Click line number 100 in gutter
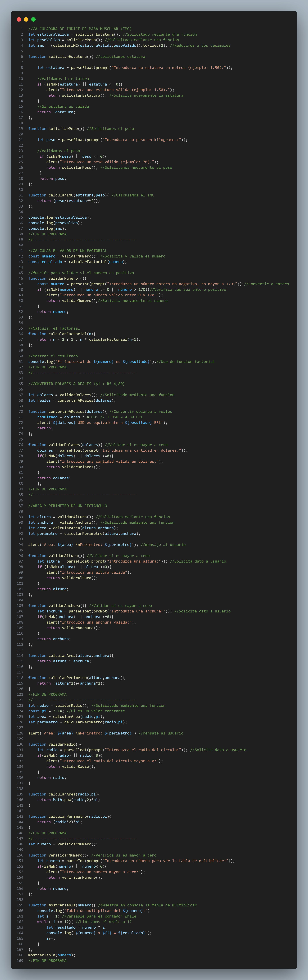The image size is (308, 980). tap(20, 578)
